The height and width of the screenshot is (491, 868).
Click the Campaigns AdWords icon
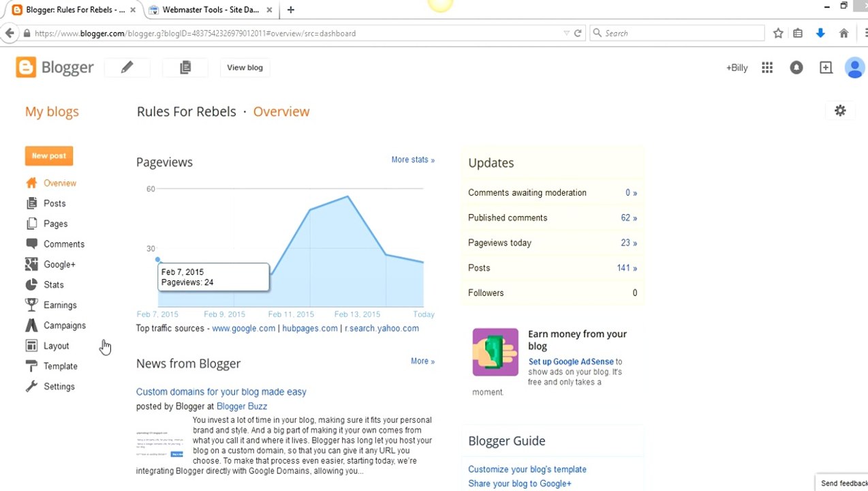[31, 325]
